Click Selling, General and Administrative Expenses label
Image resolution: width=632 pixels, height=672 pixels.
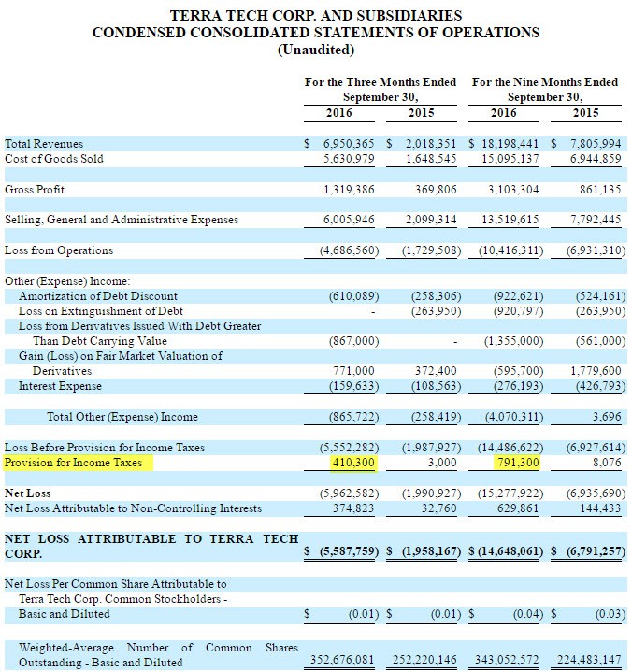coord(122,220)
